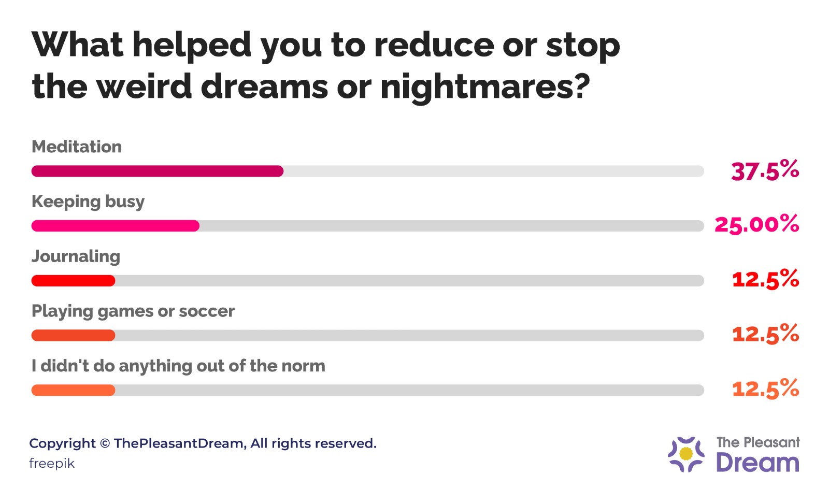Select 'I didn't do anything out of the norm'
The width and height of the screenshot is (829, 504).
178,366
